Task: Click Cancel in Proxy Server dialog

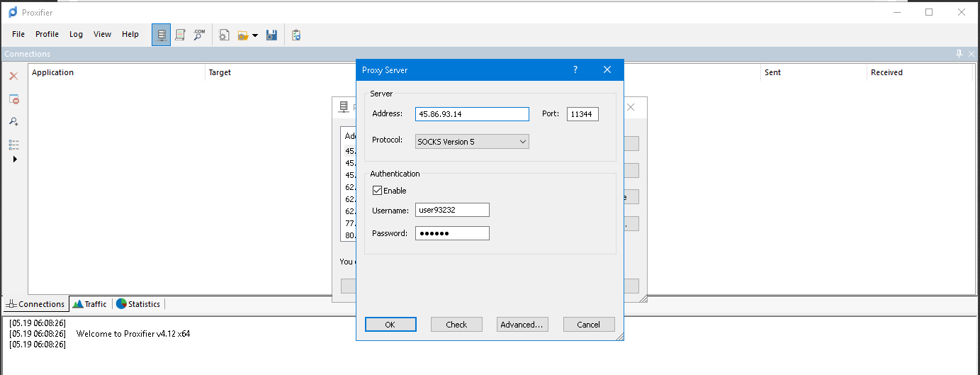Action: tap(589, 325)
